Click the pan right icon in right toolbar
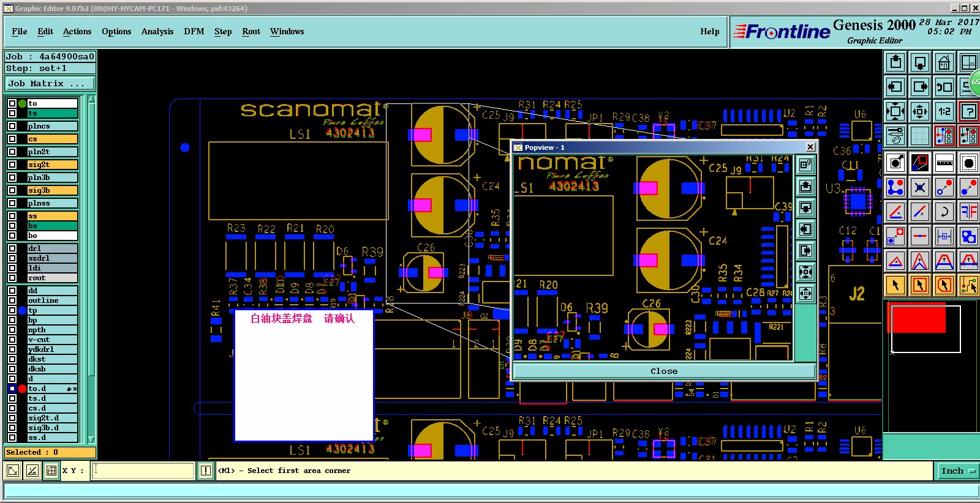 point(920,86)
